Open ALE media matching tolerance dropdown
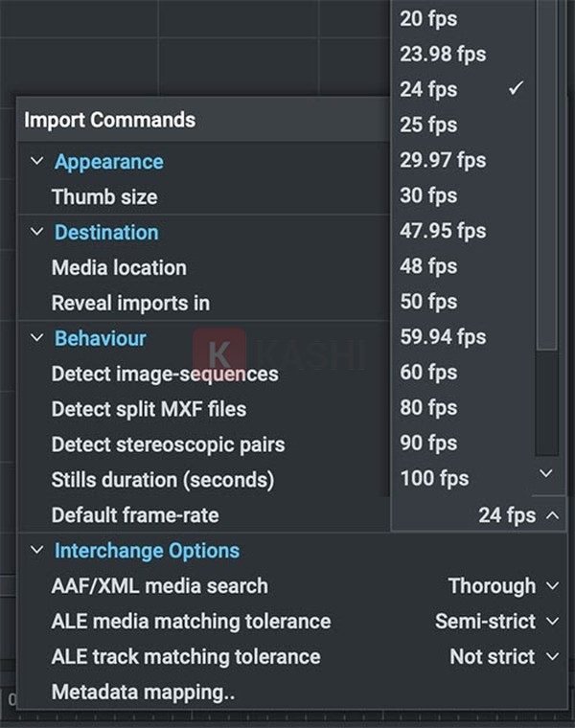Image resolution: width=575 pixels, height=728 pixels. click(495, 622)
